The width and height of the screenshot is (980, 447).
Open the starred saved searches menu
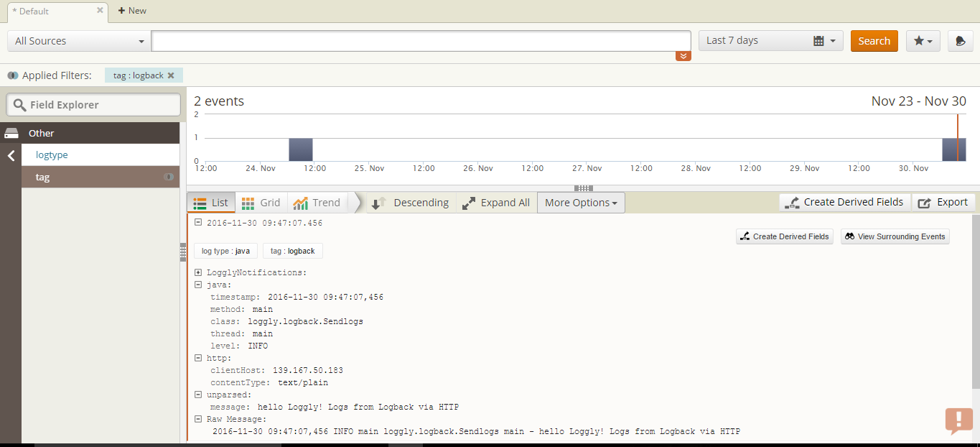click(x=923, y=41)
